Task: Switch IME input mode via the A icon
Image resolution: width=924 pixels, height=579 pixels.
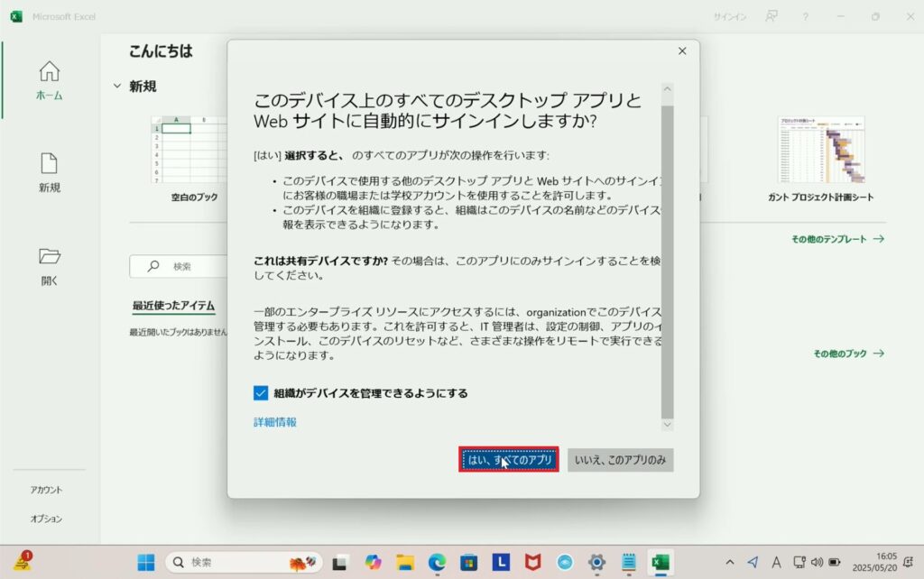Action: 776,563
